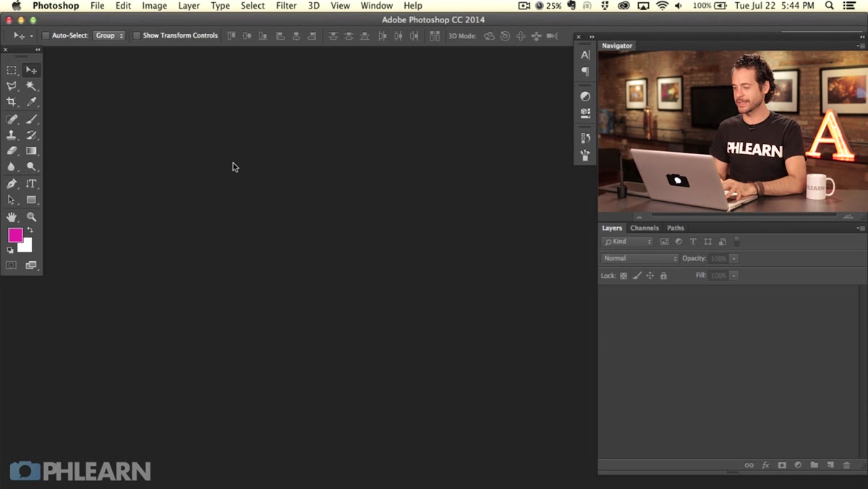The image size is (868, 489).
Task: Reset default foreground and background colors
Action: [x=10, y=250]
